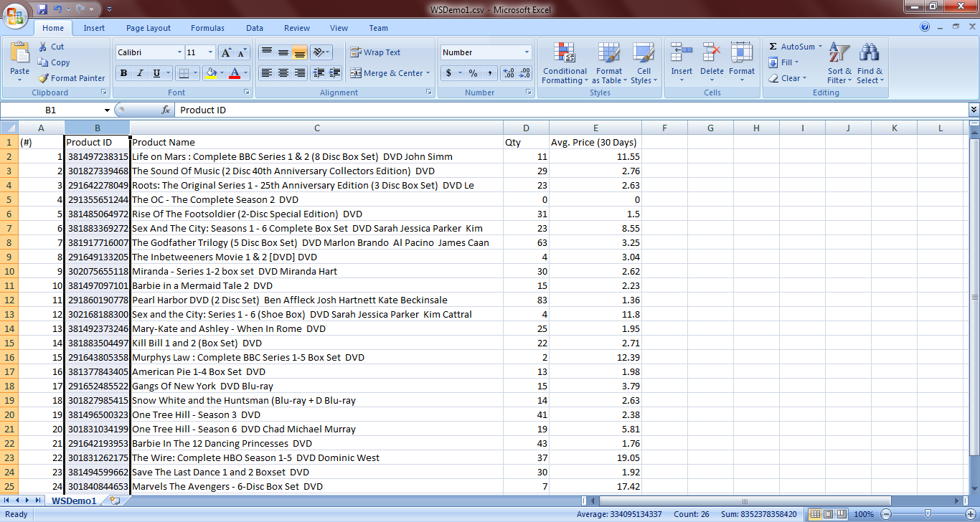
Task: Toggle Wrap Text
Action: (375, 52)
